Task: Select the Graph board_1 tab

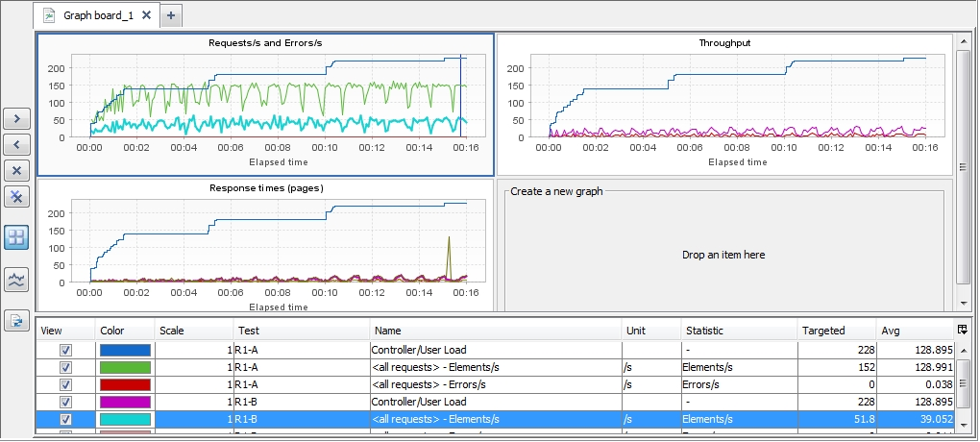Action: [97, 15]
